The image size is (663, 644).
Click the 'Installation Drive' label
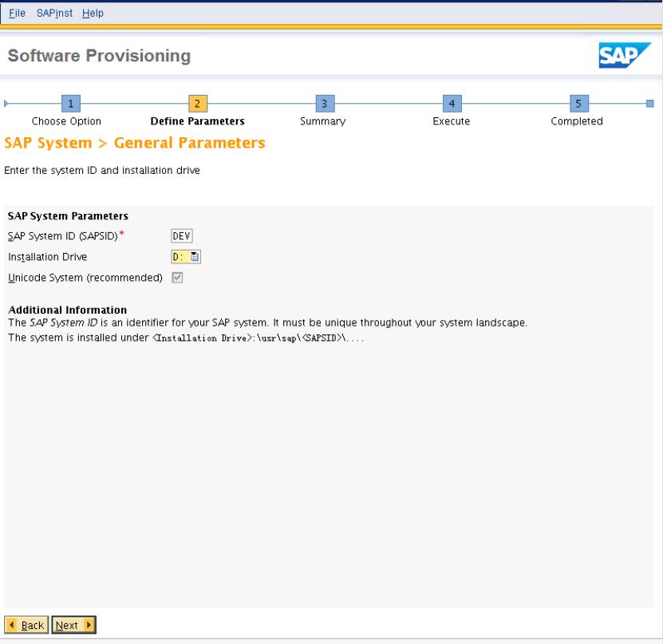click(x=47, y=257)
